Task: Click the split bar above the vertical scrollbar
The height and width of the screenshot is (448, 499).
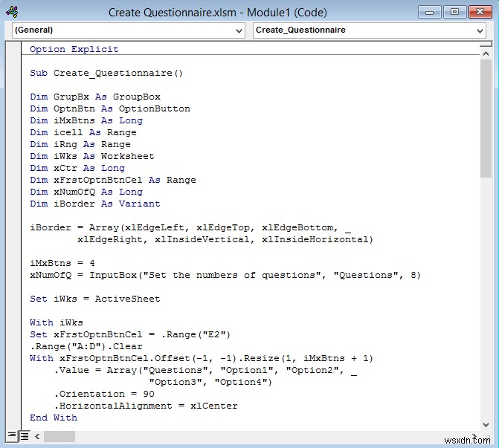Action: click(486, 45)
